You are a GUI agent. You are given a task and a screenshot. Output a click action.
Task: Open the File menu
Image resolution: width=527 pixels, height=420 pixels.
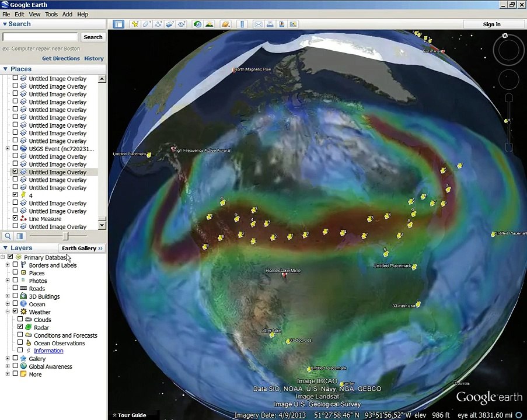6,14
